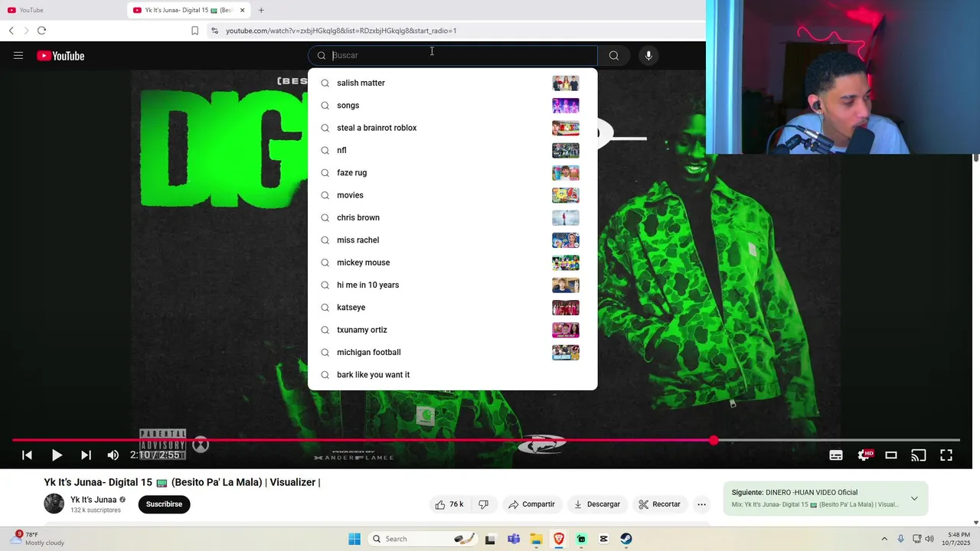980x551 pixels.
Task: Open the Yk It's Junaa channel avatar
Action: pos(54,504)
